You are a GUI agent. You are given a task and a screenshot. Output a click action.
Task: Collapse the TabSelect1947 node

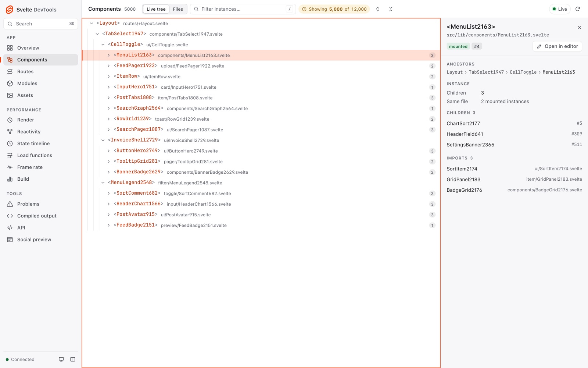coord(97,34)
